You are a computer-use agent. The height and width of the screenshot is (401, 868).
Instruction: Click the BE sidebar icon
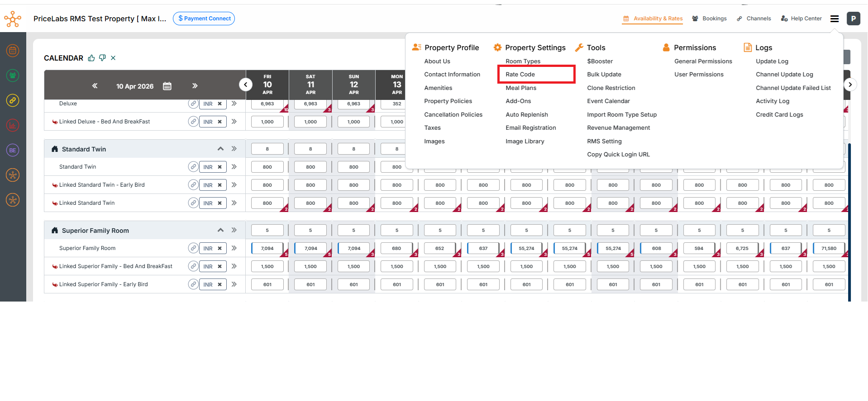pos(13,150)
